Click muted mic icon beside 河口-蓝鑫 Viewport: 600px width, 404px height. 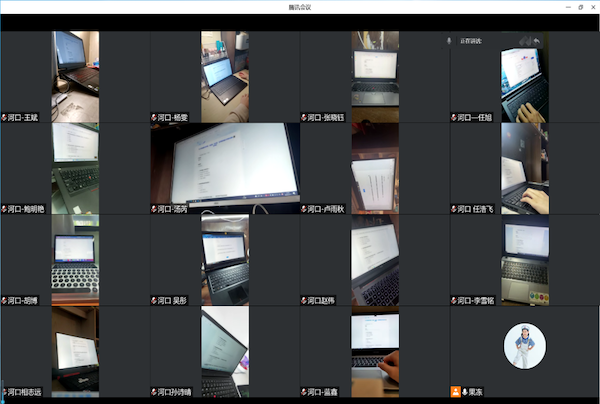coord(304,392)
